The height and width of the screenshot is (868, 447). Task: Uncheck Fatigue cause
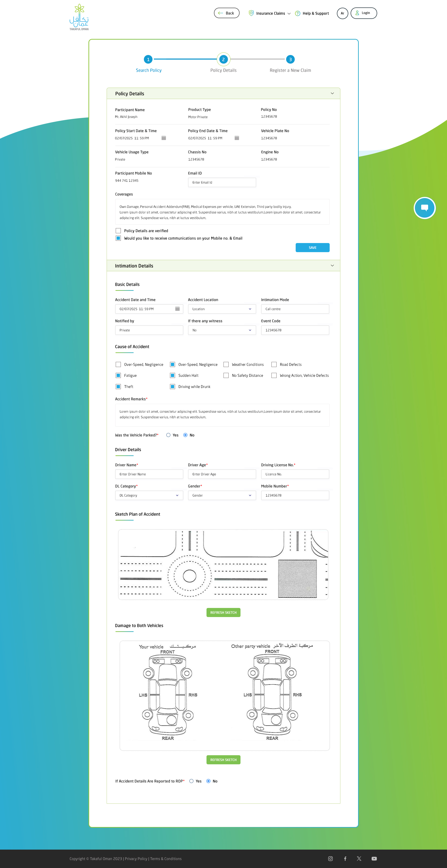118,375
